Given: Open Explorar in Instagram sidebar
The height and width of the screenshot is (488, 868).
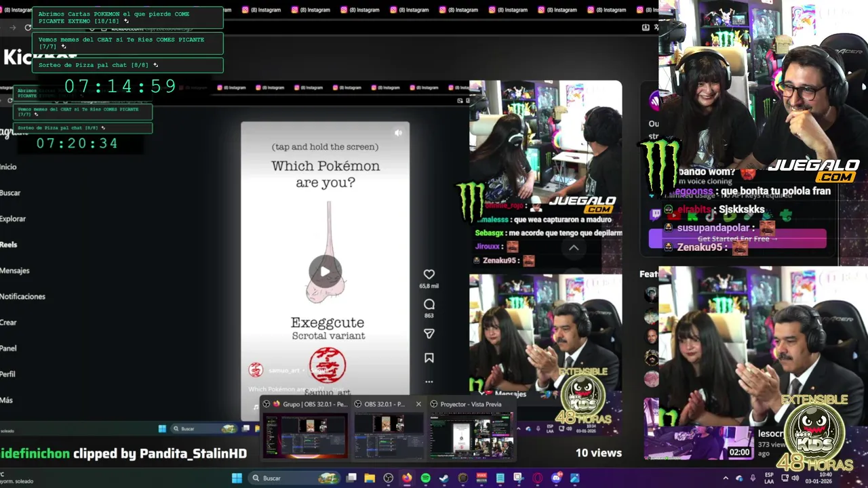Looking at the screenshot, I should click(x=13, y=218).
